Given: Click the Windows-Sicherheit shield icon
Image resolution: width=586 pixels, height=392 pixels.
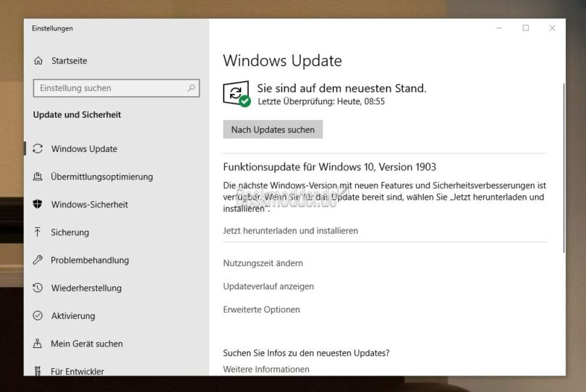Looking at the screenshot, I should click(x=38, y=204).
